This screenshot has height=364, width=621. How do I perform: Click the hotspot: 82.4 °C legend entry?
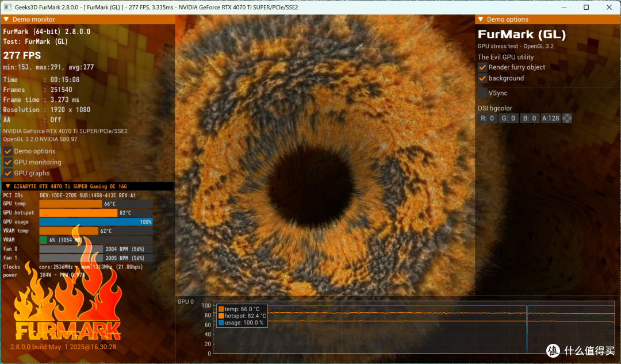click(x=243, y=316)
